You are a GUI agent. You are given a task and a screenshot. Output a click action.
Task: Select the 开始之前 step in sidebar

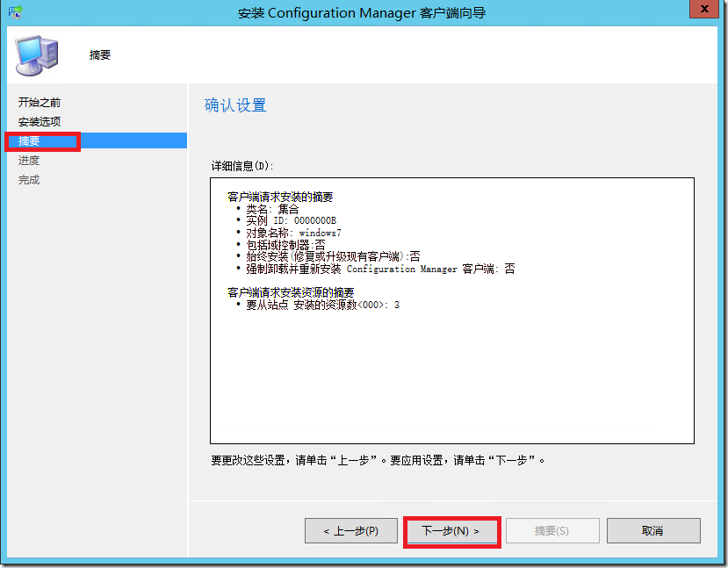coord(40,103)
